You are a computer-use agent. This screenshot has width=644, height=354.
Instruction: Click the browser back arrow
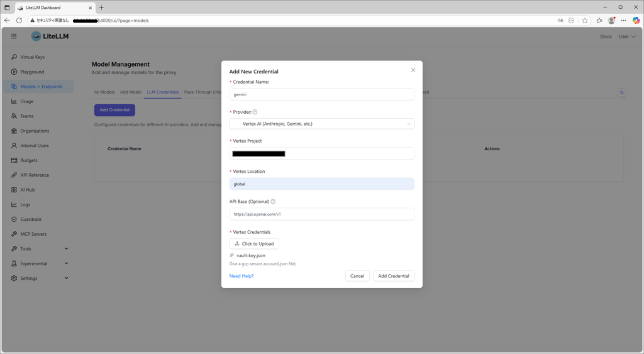tap(7, 20)
